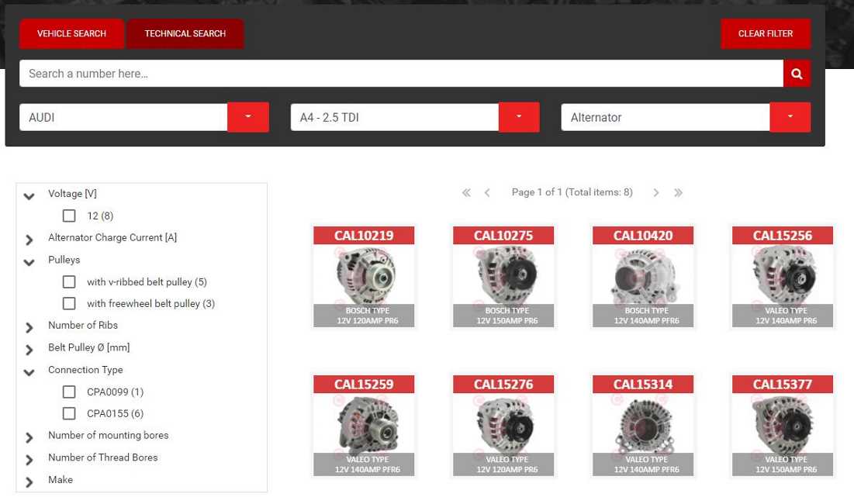Go to the first page of results
854x504 pixels.
pos(466,193)
